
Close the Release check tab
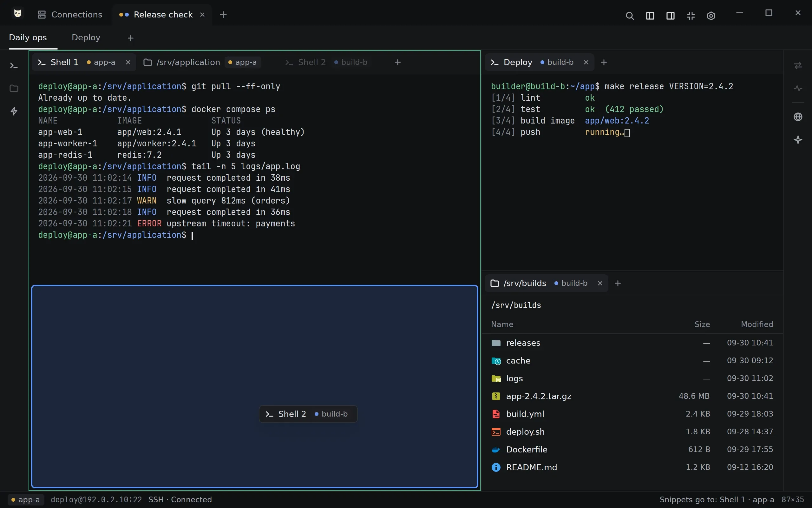point(202,15)
